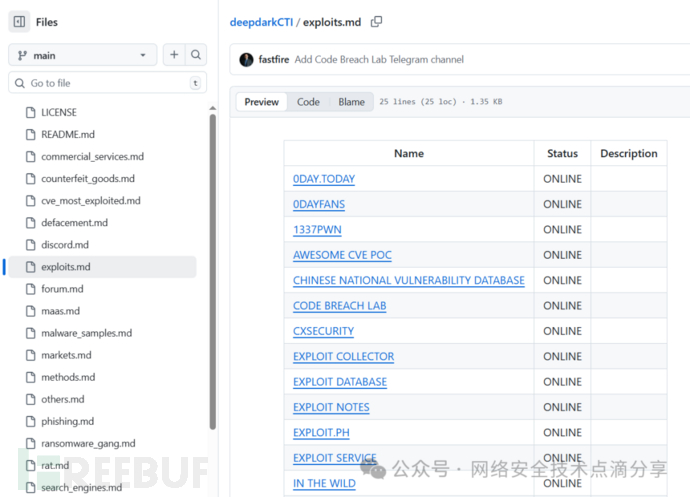Click ONLINE status of 0DAY.TODAY row

[562, 179]
